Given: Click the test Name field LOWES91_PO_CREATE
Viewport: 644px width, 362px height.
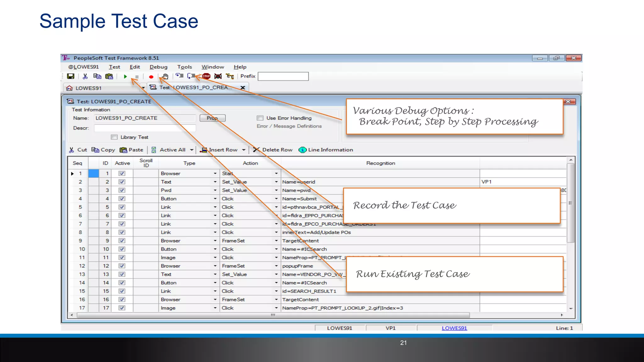Looking at the screenshot, I should tap(145, 118).
